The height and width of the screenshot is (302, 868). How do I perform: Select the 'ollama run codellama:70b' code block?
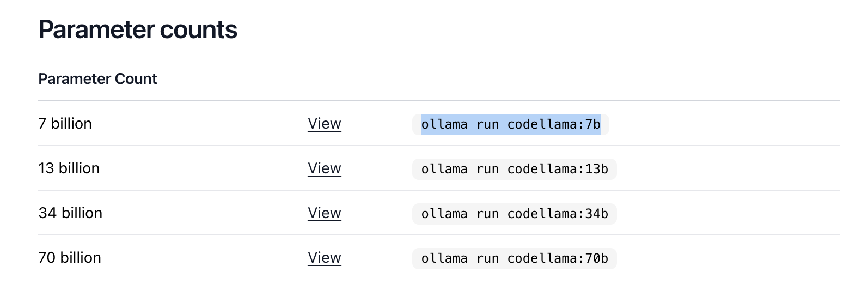click(514, 258)
